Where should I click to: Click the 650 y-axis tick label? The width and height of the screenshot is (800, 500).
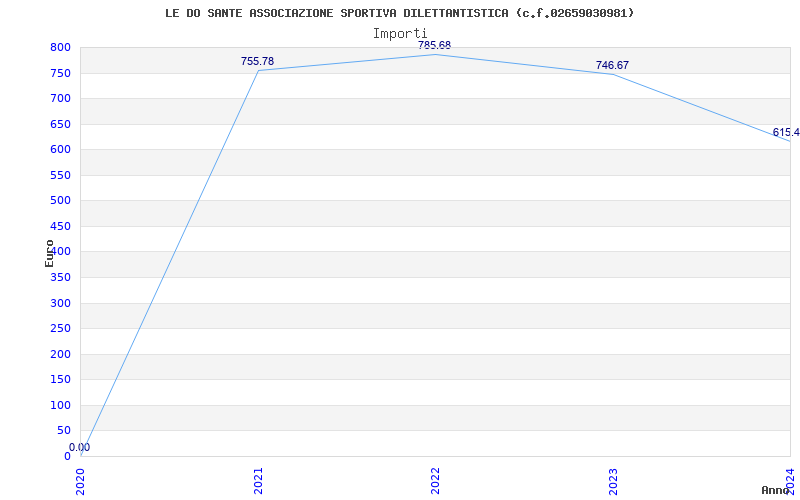point(60,124)
